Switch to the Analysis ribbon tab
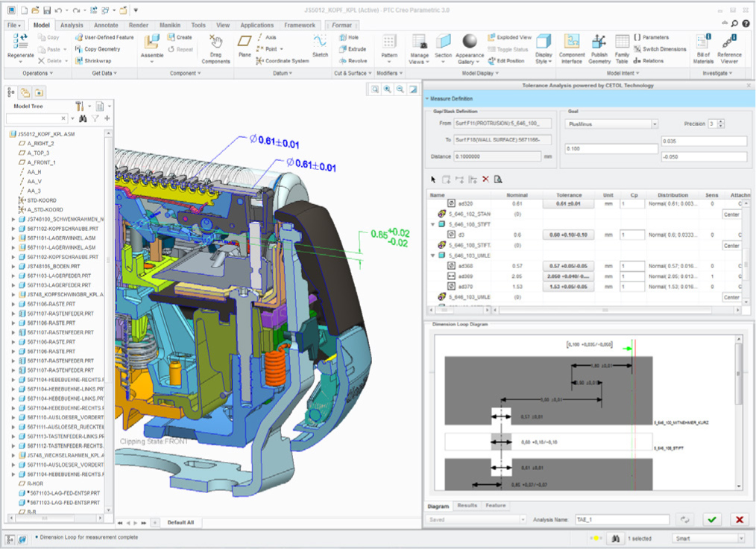 coord(72,25)
